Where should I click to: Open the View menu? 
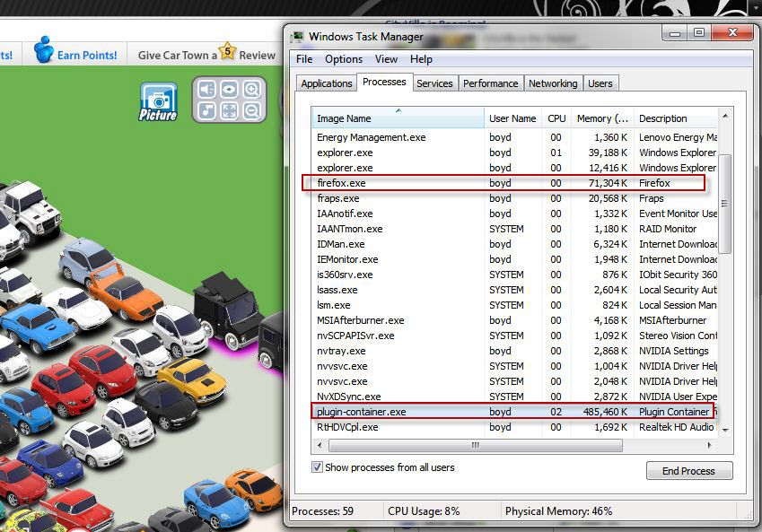coord(386,59)
